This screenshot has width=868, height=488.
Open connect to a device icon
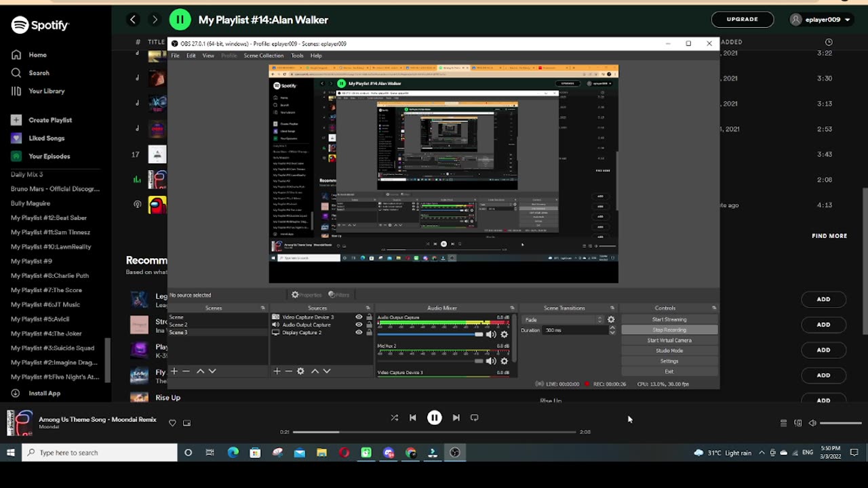coord(797,423)
